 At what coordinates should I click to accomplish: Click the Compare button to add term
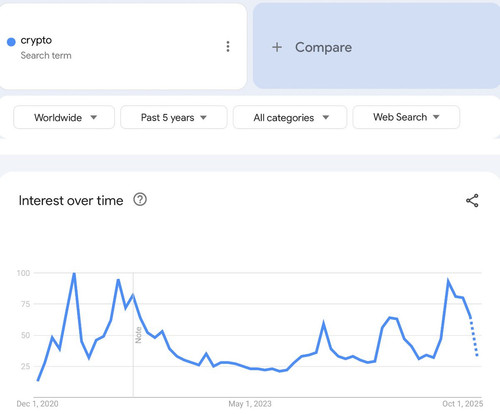pyautogui.click(x=376, y=46)
